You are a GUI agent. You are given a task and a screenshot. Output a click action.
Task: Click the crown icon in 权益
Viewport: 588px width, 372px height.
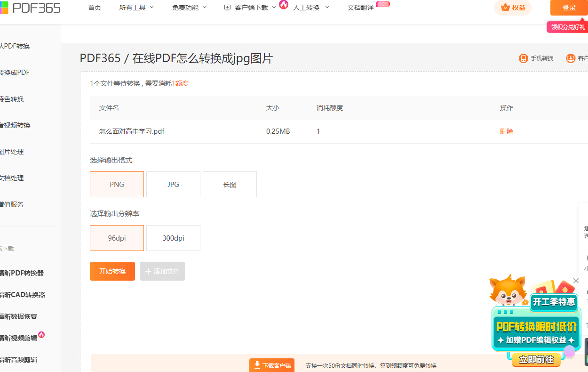point(505,8)
